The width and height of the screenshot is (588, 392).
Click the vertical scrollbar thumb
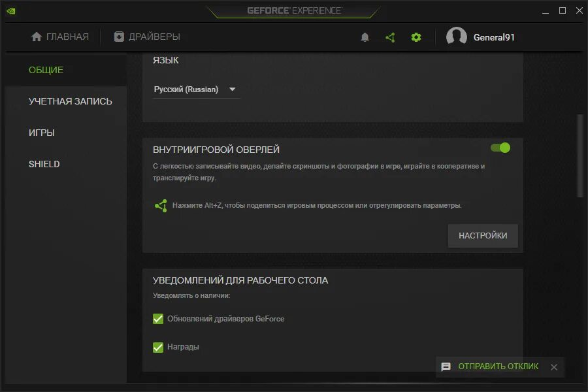[x=580, y=155]
